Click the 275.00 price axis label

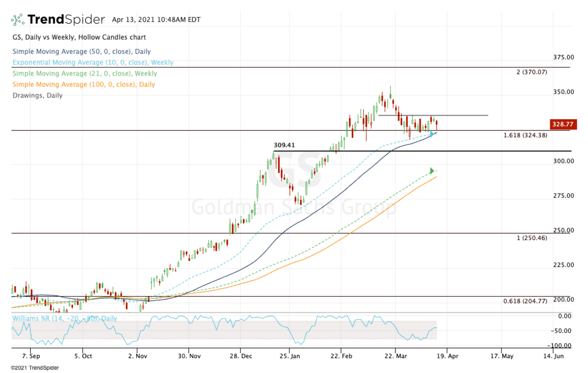pyautogui.click(x=563, y=196)
